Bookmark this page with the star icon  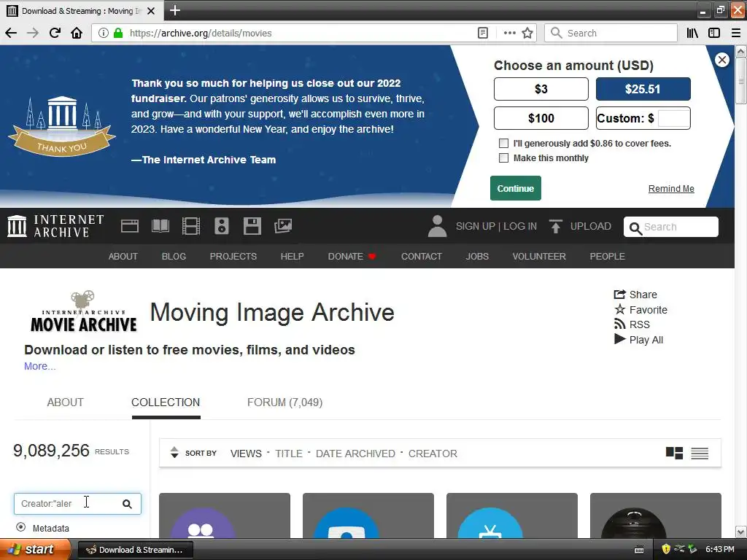tap(527, 33)
